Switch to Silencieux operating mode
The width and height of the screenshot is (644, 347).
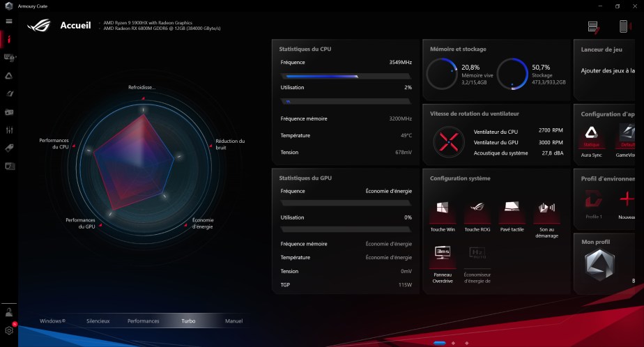(x=98, y=321)
